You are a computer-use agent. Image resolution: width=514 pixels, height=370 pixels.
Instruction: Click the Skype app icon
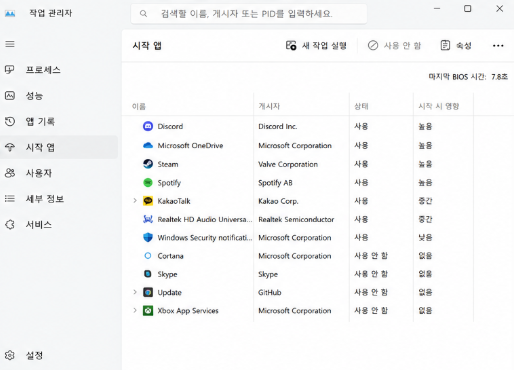(148, 274)
